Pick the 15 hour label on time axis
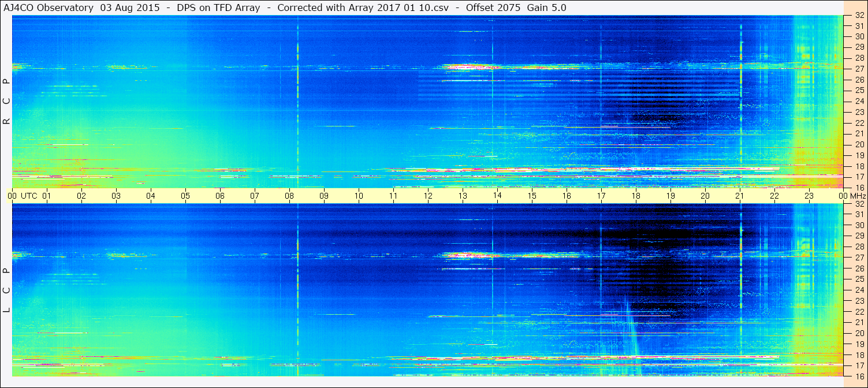This screenshot has height=388, width=868. (x=532, y=196)
